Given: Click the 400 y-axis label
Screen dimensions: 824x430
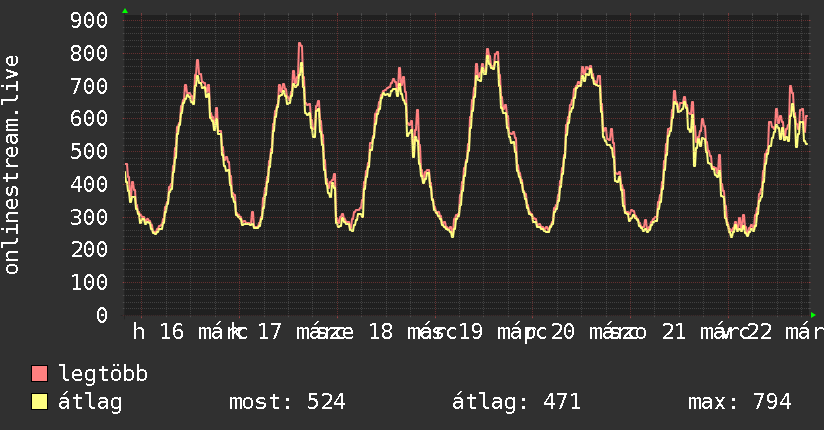Looking at the screenshot, I should point(89,184).
